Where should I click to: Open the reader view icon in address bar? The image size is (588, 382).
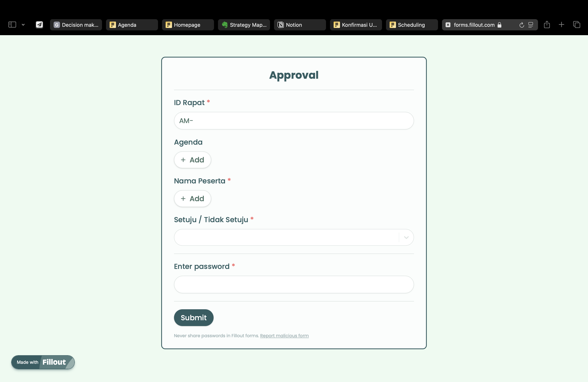[x=531, y=25]
